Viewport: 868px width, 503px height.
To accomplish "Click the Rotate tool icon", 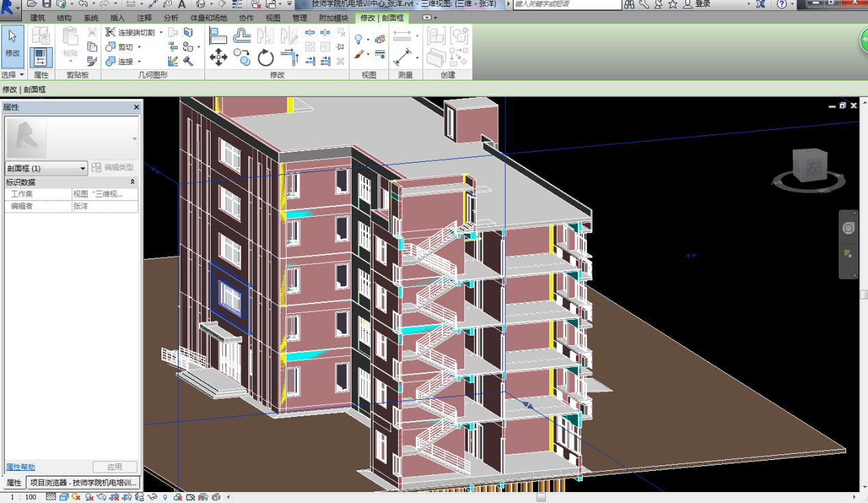I will tap(266, 58).
